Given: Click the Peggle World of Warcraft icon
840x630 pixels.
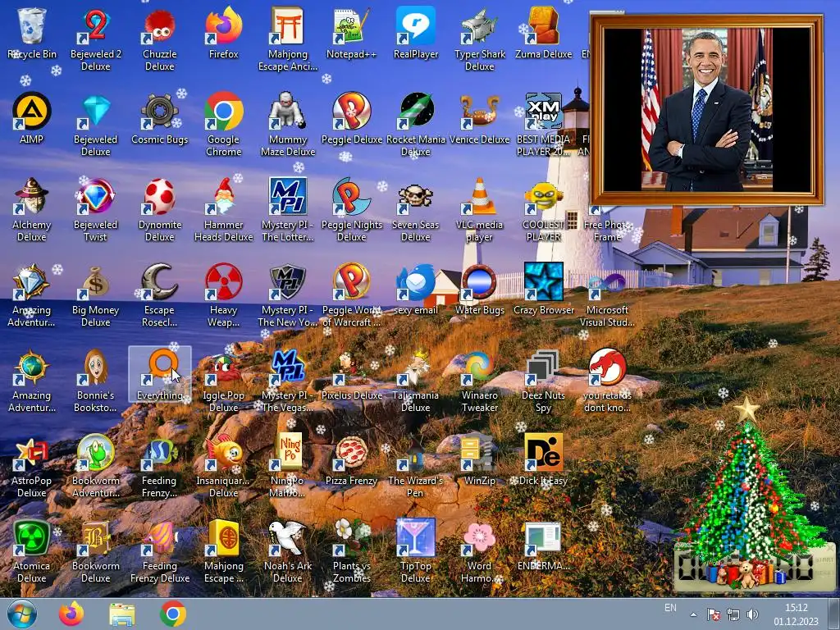Looking at the screenshot, I should (x=351, y=281).
